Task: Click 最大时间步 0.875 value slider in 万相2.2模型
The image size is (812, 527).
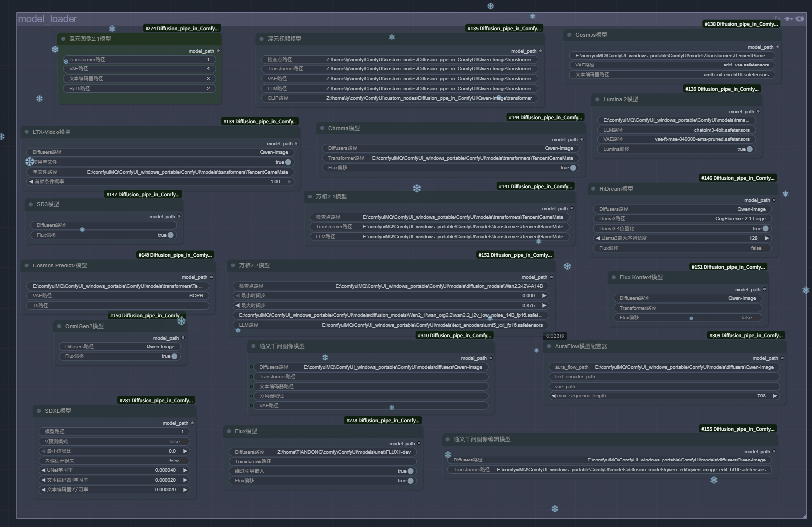Action: click(391, 306)
